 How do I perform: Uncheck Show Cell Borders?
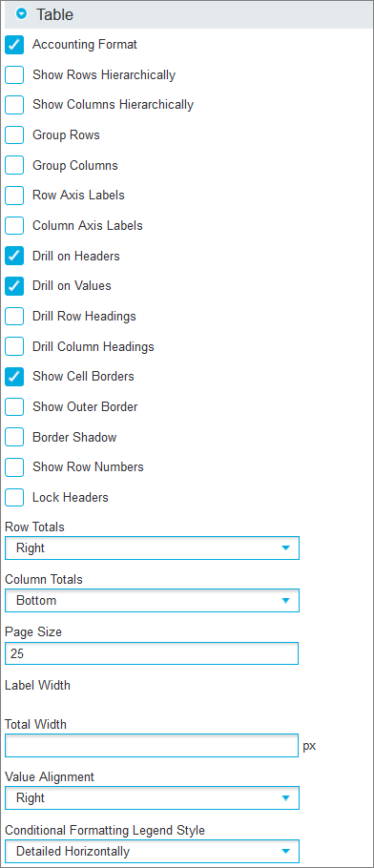(14, 377)
